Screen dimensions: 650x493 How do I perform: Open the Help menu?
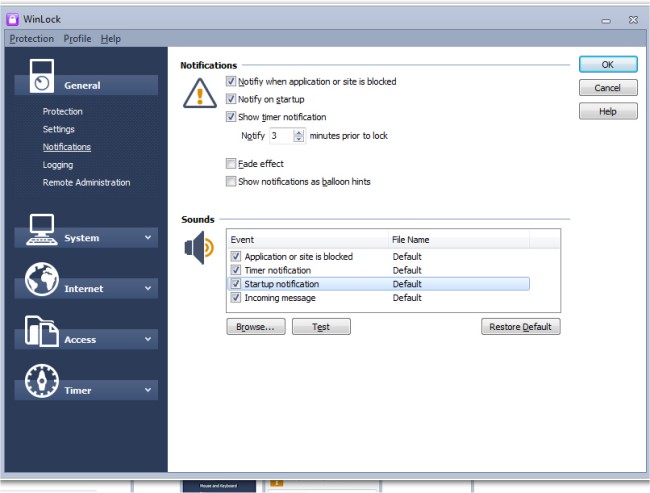[111, 39]
